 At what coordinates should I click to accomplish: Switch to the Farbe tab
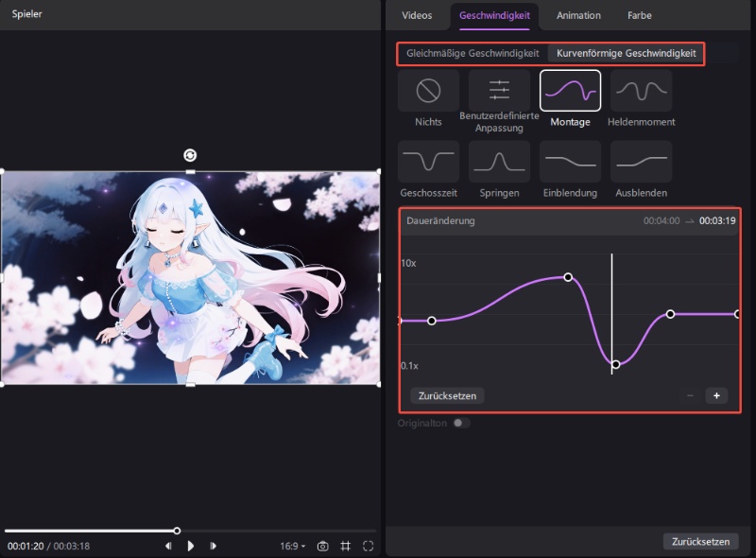point(640,15)
